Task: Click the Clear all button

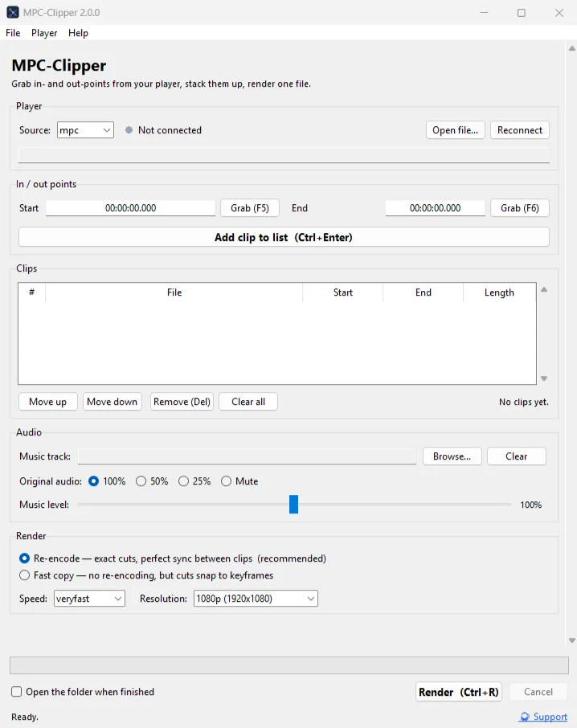Action: tap(248, 402)
